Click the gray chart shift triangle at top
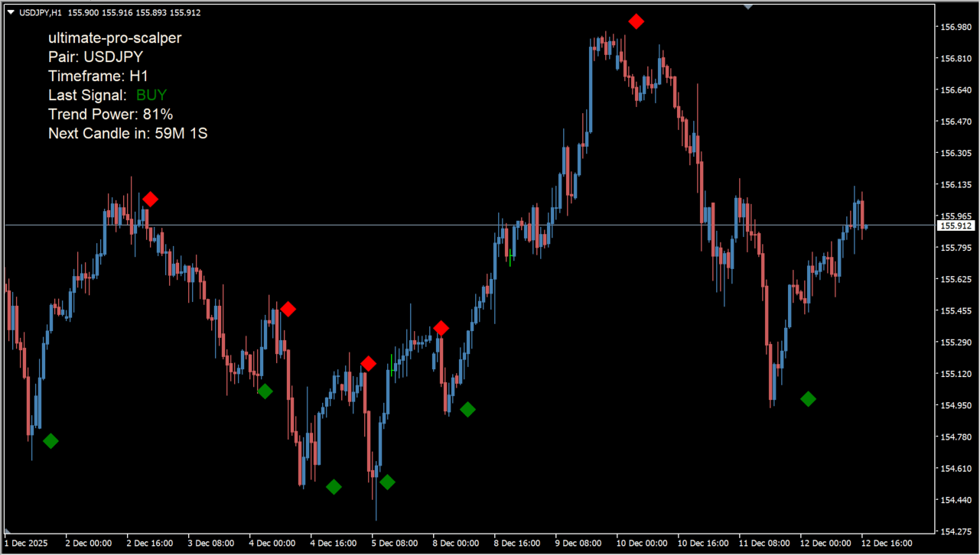This screenshot has width=980, height=555. point(748,5)
